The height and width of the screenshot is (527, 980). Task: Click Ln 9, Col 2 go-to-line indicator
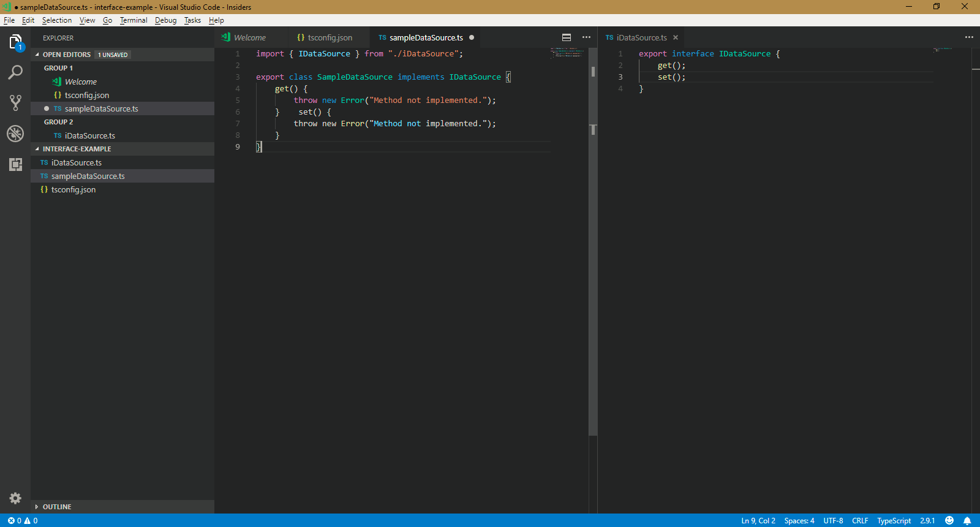tap(758, 520)
